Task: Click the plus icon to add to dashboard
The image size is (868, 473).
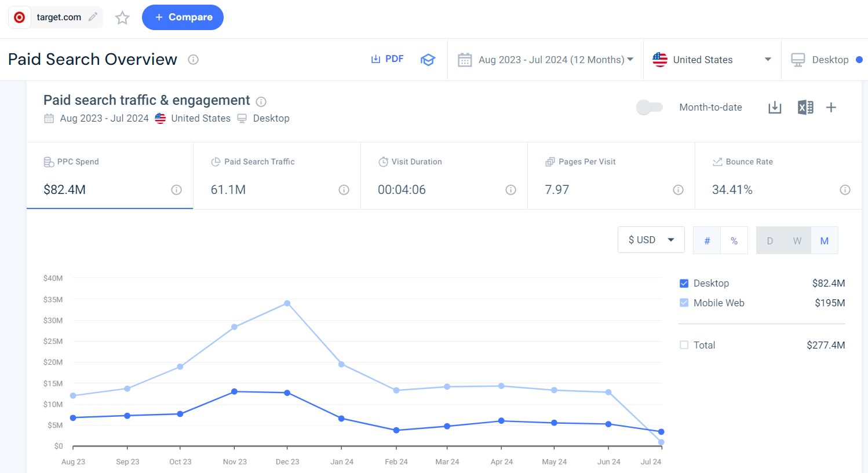Action: 831,107
